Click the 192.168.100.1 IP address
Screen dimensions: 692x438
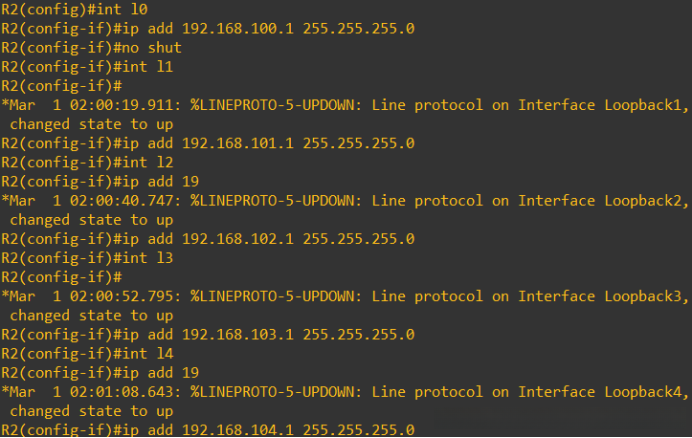pyautogui.click(x=237, y=29)
